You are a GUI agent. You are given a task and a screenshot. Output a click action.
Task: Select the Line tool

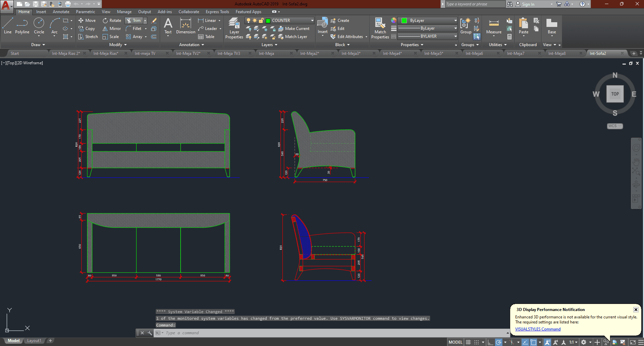[7, 26]
